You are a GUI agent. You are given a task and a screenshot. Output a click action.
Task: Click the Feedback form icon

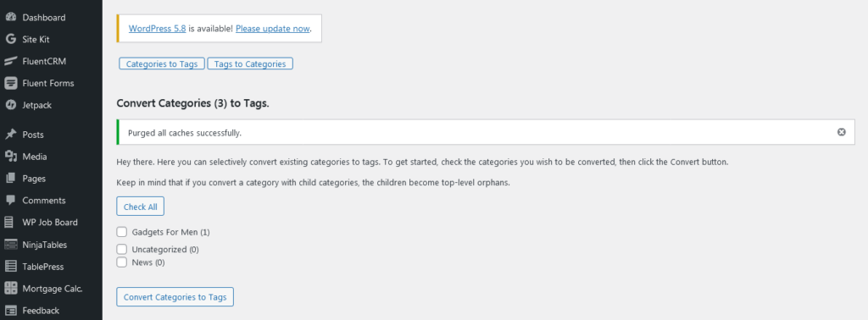(x=10, y=311)
